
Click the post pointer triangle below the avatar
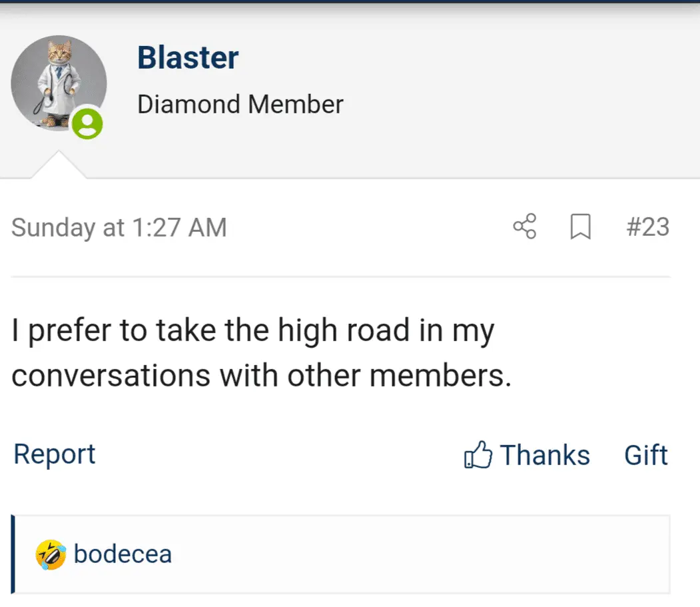[x=59, y=167]
